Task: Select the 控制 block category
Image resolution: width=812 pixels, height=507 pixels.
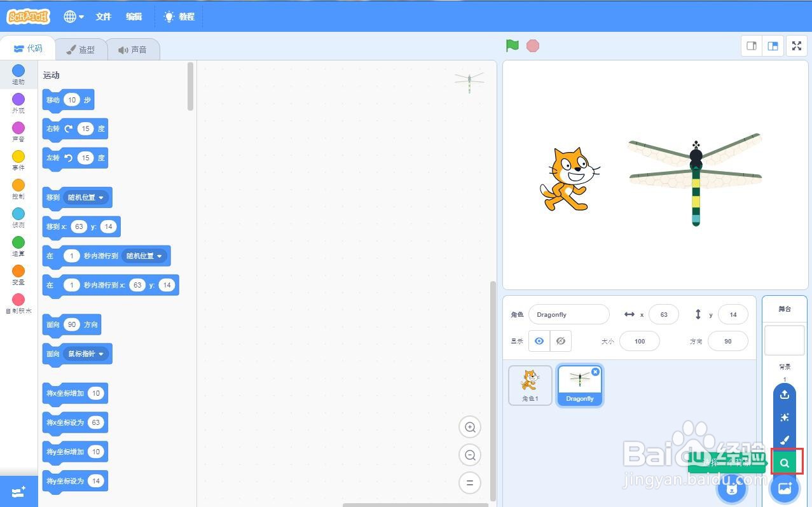Action: coord(18,189)
